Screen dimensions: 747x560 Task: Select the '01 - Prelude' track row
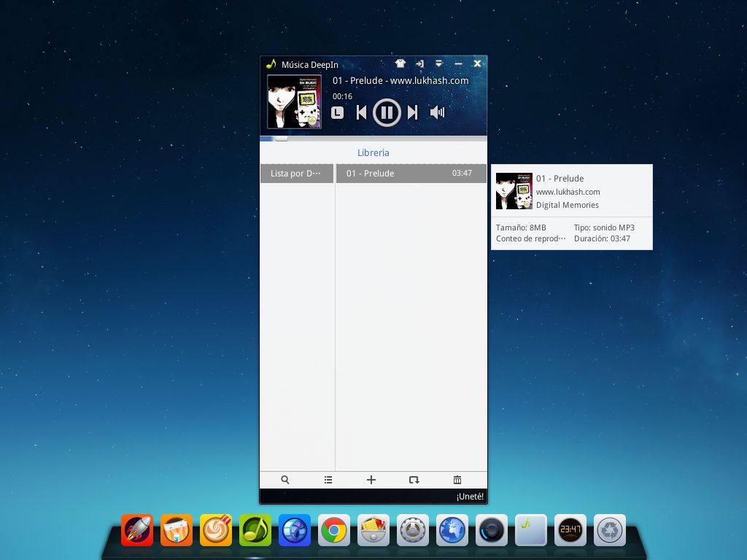(411, 174)
